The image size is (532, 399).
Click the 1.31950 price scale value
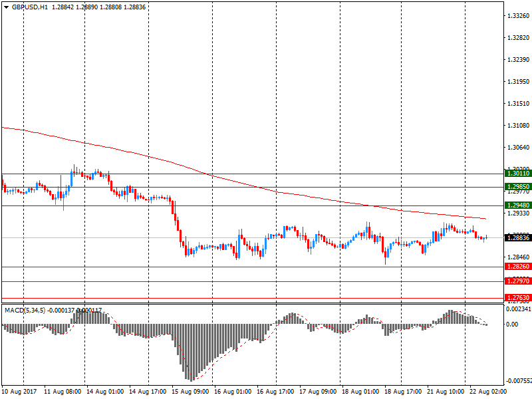518,81
